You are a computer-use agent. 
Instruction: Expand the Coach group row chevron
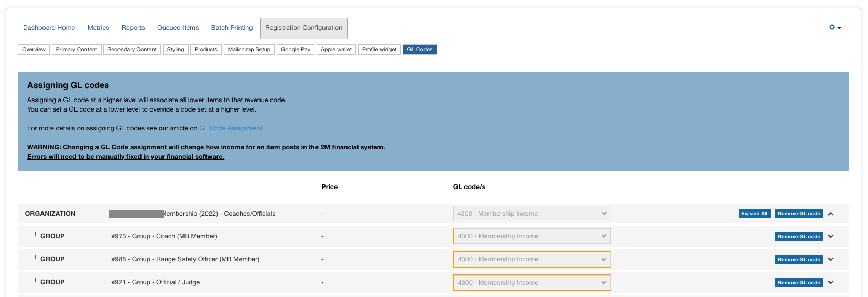tap(831, 236)
